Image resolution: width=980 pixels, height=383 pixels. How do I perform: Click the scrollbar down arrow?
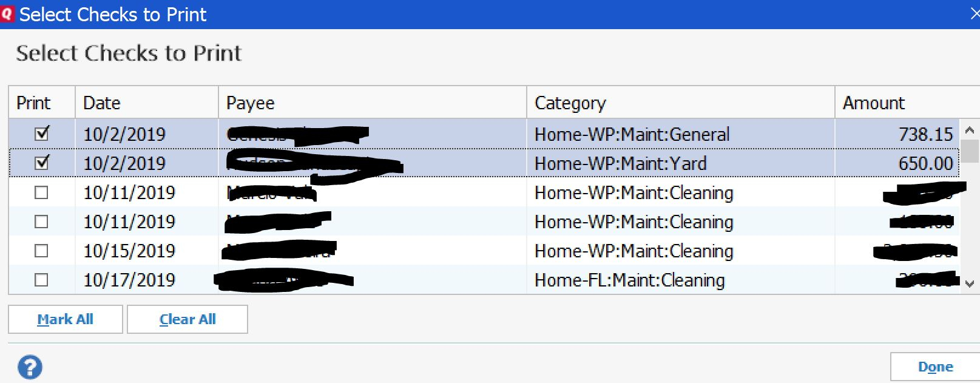[x=969, y=283]
